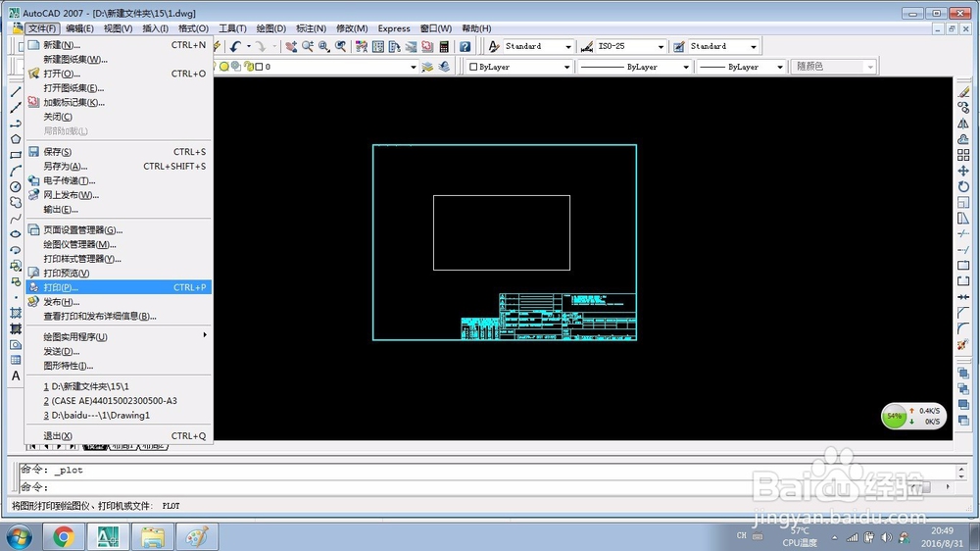980x551 pixels.
Task: Choose 打印预览(V) in File menu
Action: click(x=119, y=273)
